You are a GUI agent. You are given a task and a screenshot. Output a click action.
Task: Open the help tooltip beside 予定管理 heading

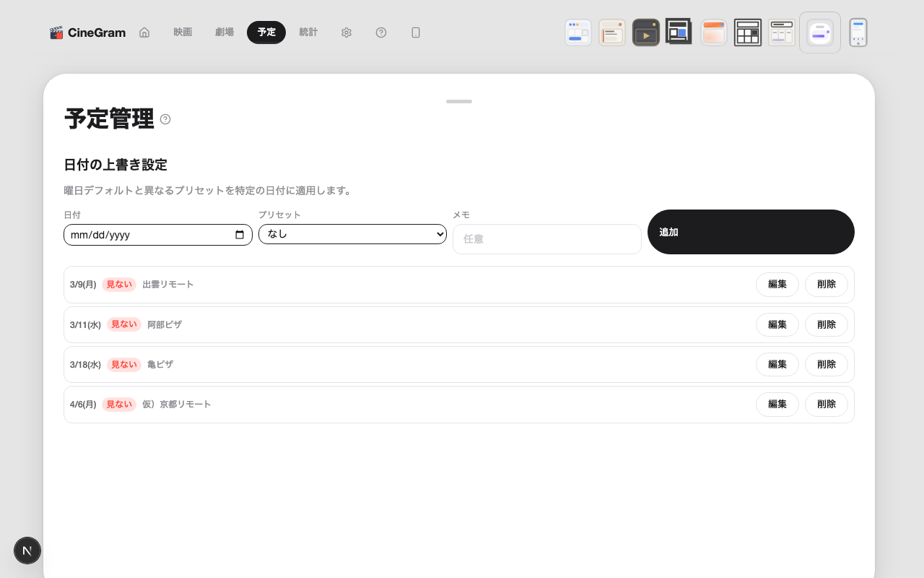click(x=165, y=119)
